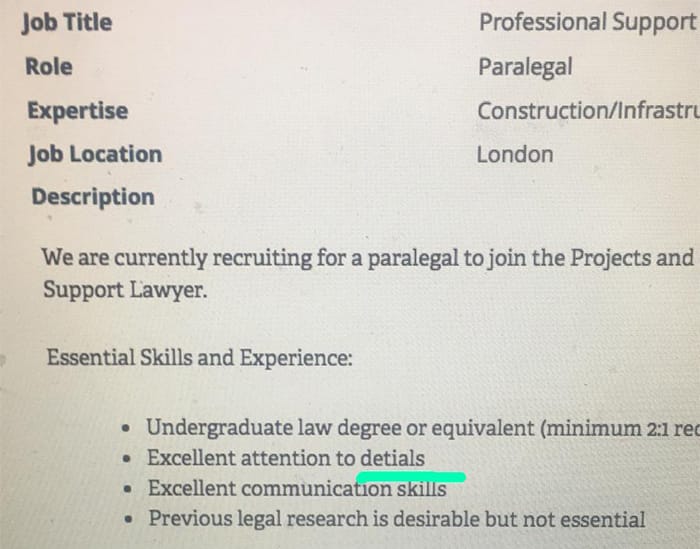Image resolution: width=700 pixels, height=549 pixels.
Task: Click the word 'Projects' in description
Action: click(611, 258)
